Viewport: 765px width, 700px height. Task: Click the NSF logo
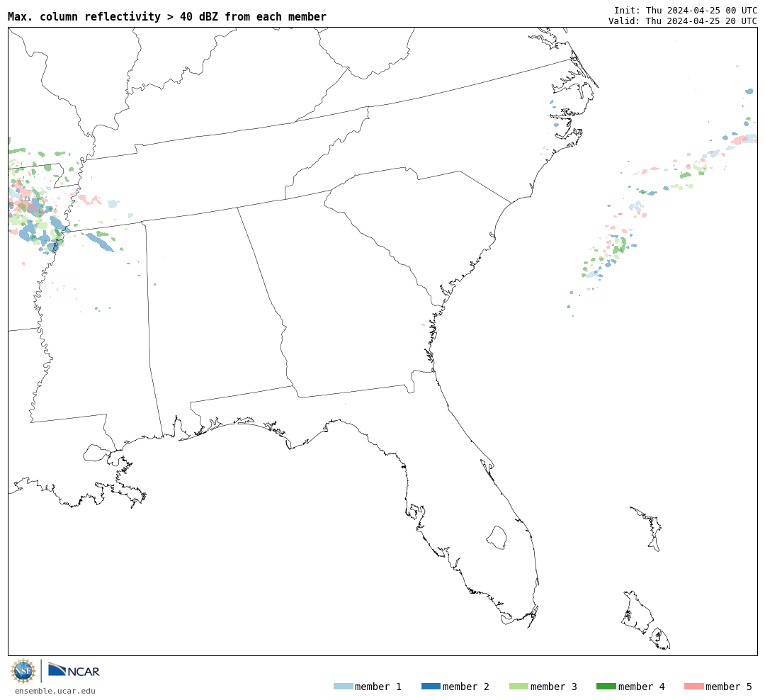(x=23, y=671)
